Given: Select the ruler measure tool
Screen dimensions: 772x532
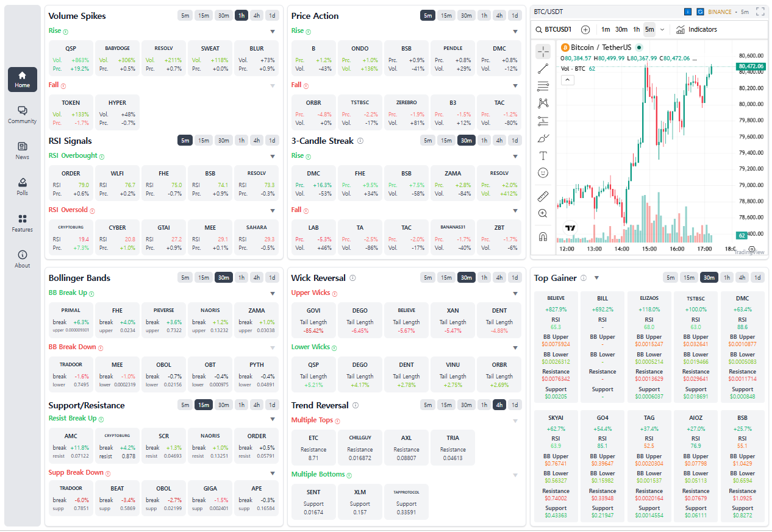Looking at the screenshot, I should coord(543,196).
